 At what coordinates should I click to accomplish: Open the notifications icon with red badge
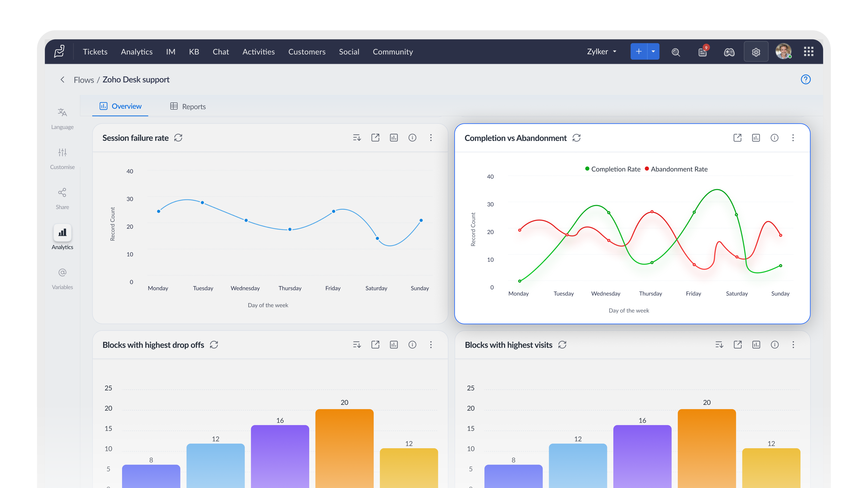click(x=703, y=52)
